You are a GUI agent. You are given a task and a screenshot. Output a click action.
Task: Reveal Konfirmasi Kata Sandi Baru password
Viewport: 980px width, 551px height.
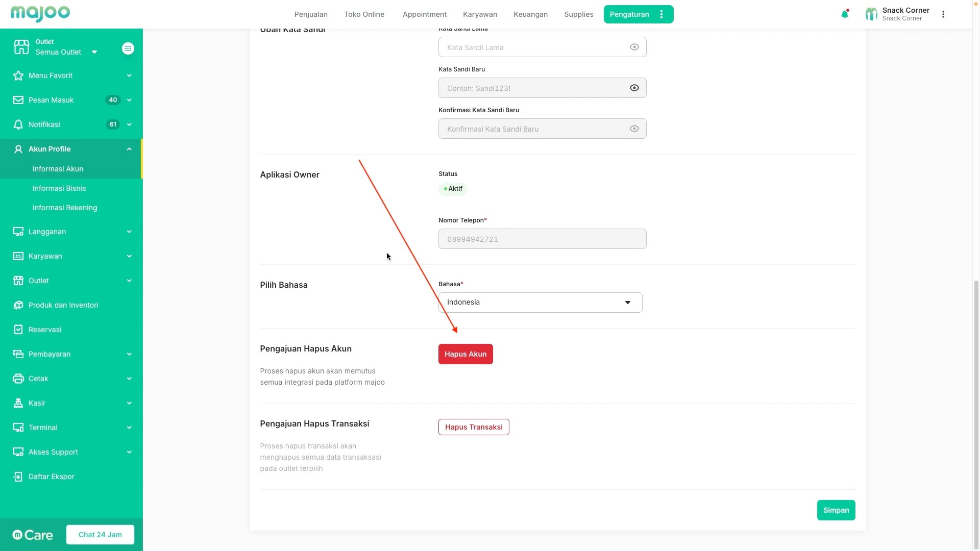634,129
